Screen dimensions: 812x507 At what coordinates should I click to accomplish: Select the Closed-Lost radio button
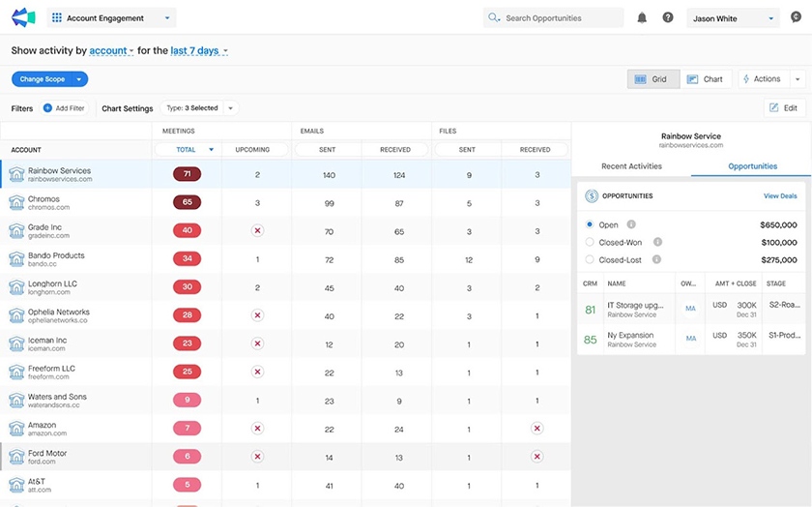click(590, 259)
